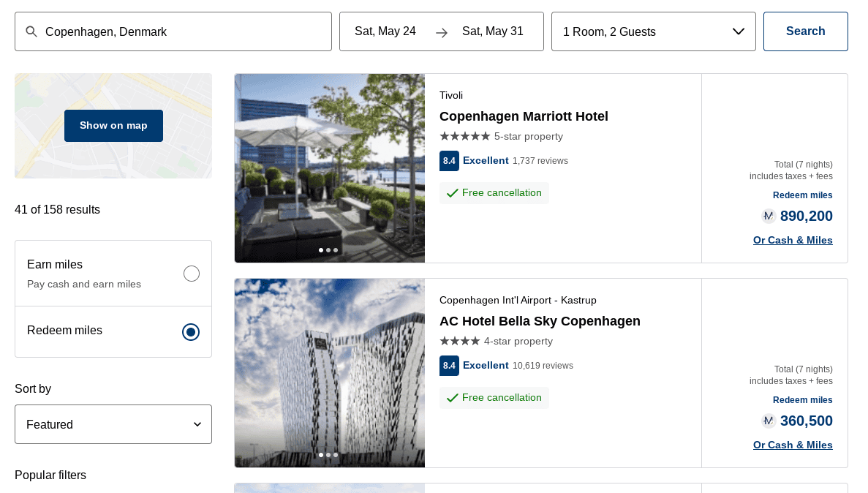Click the Copenhagen, Denmark destination field
The width and height of the screenshot is (868, 493).
tap(183, 31)
